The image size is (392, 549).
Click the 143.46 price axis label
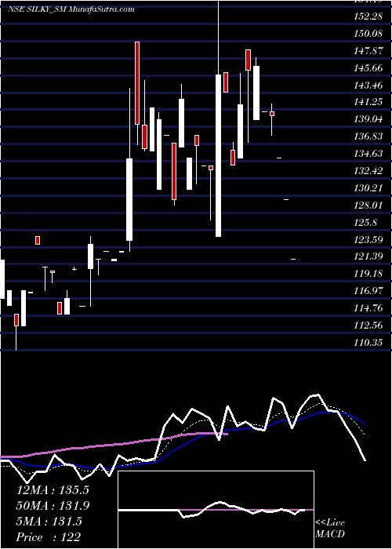pyautogui.click(x=369, y=85)
